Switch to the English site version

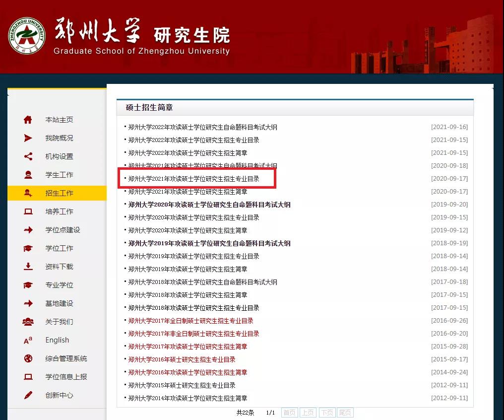click(x=57, y=340)
